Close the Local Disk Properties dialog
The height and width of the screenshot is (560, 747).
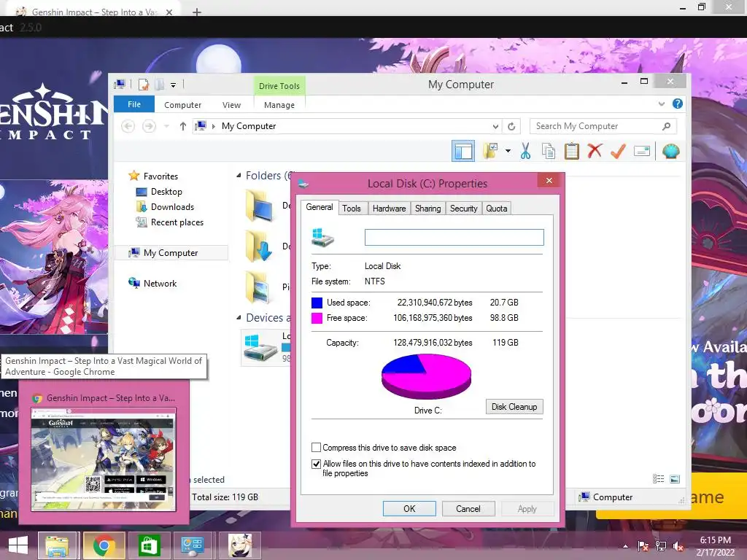tap(549, 181)
